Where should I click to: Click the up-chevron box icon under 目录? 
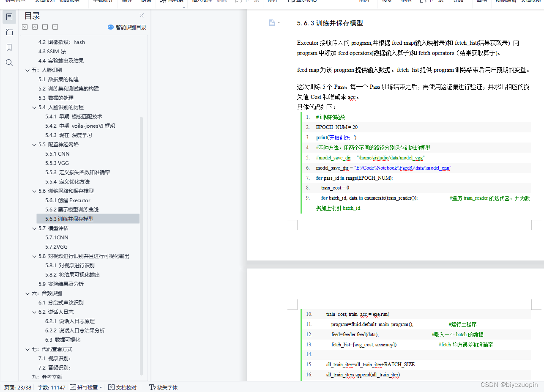pyautogui.click(x=35, y=27)
